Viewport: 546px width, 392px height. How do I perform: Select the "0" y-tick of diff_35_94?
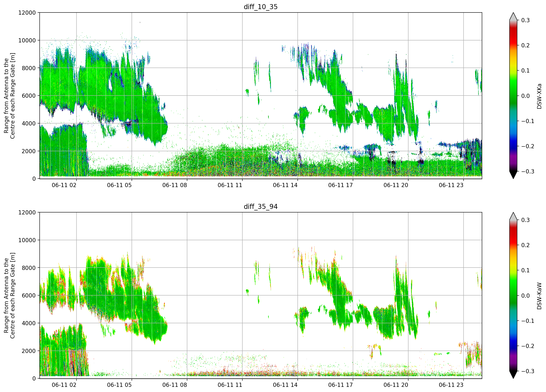(34, 379)
